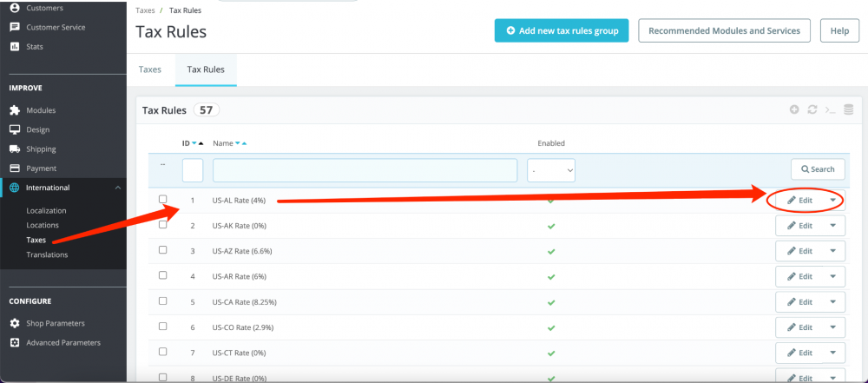Click the Advanced Parameters icon

pyautogui.click(x=15, y=342)
